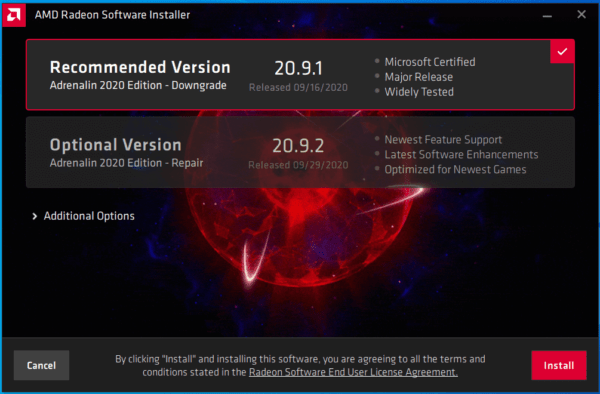Click 'Adrenalin 2020 Edition - Downgrade' subtitle
This screenshot has width=600, height=394.
138,85
